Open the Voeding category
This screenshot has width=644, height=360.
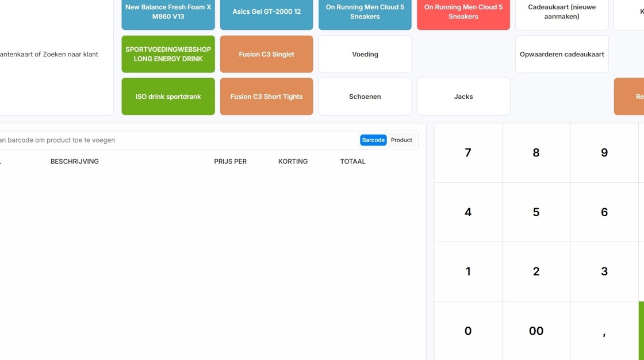[x=365, y=54]
